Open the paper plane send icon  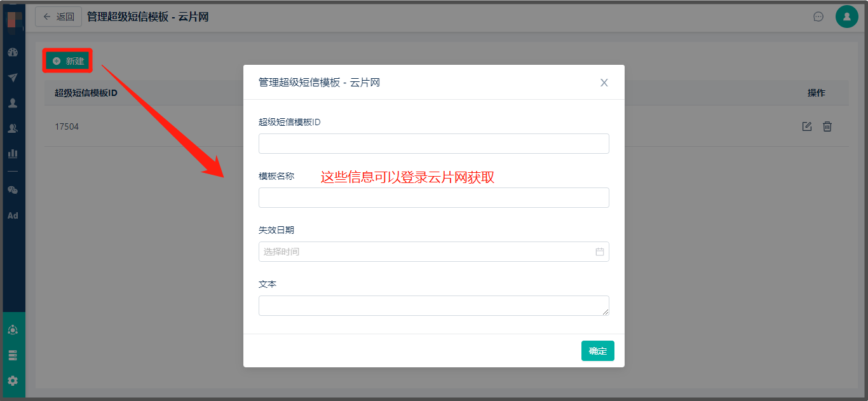[13, 78]
